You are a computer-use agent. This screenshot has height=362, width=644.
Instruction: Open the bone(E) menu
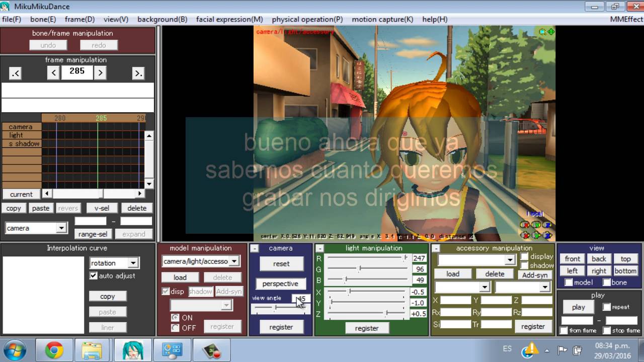pos(43,19)
